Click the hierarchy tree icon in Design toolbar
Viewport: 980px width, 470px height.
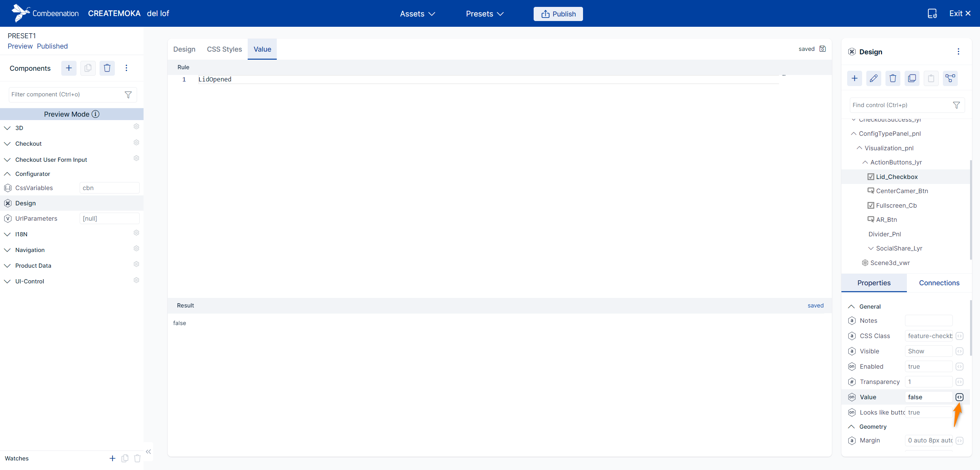950,78
